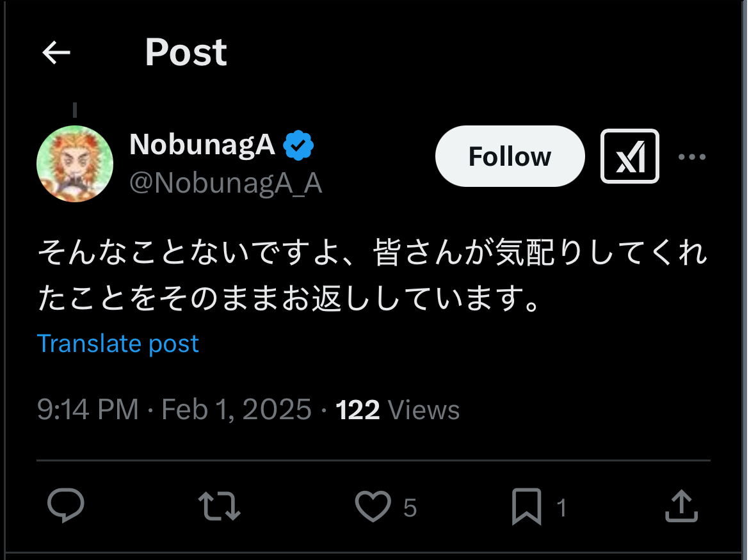
Task: Open the @NobunagA_A handle link
Action: pos(225,184)
